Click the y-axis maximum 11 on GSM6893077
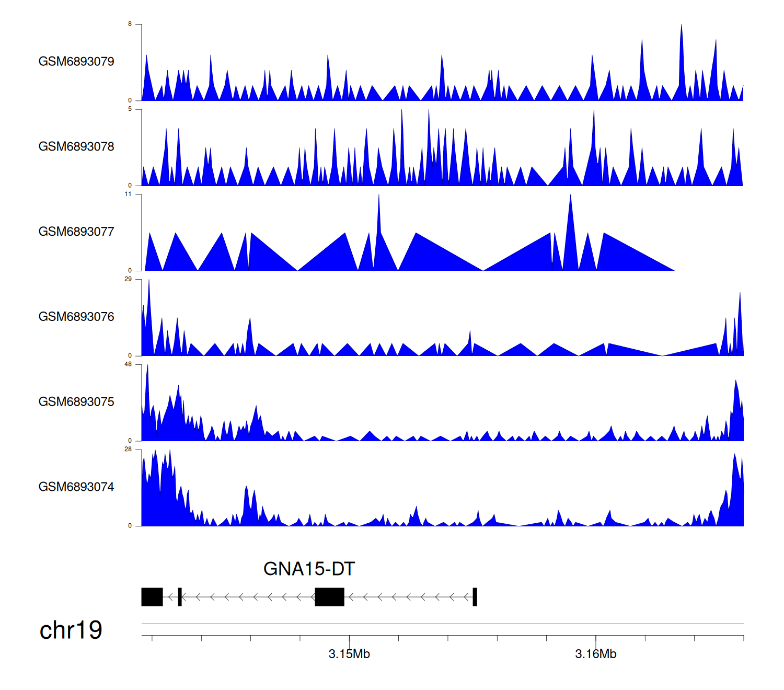 click(128, 194)
